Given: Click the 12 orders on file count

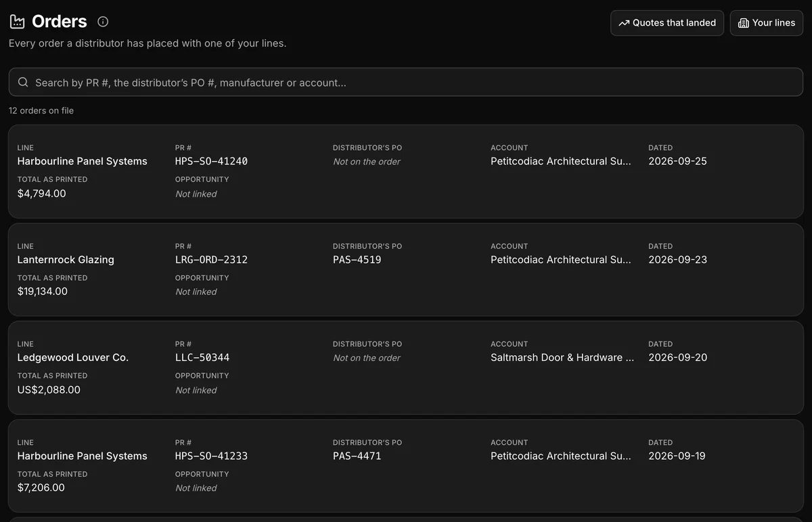Looking at the screenshot, I should 41,110.
